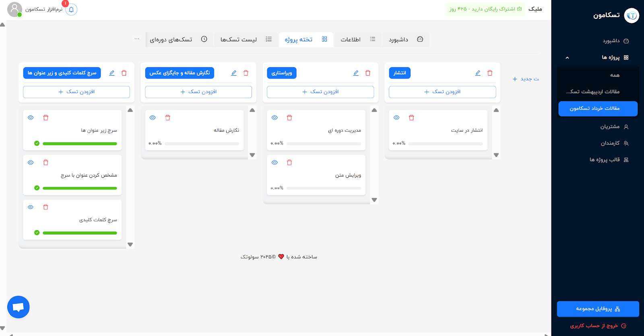
Task: Delete the ویرایش متن task card
Action: coord(289,163)
